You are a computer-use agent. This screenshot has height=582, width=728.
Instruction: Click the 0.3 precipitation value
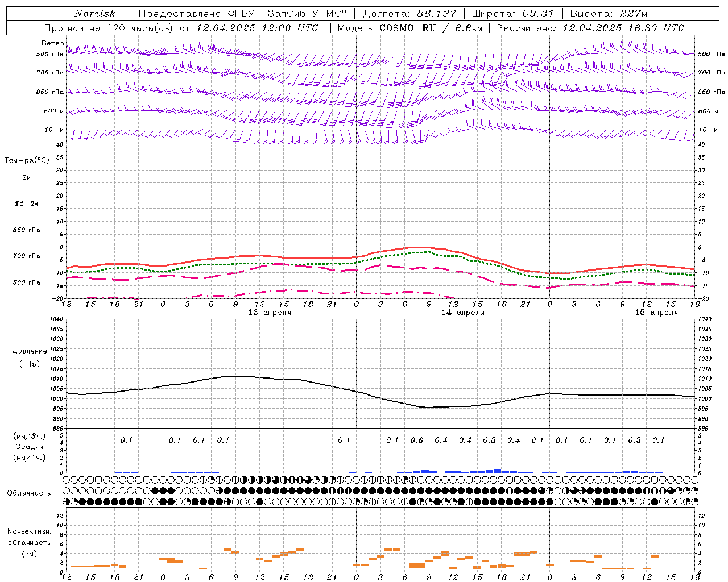point(634,440)
